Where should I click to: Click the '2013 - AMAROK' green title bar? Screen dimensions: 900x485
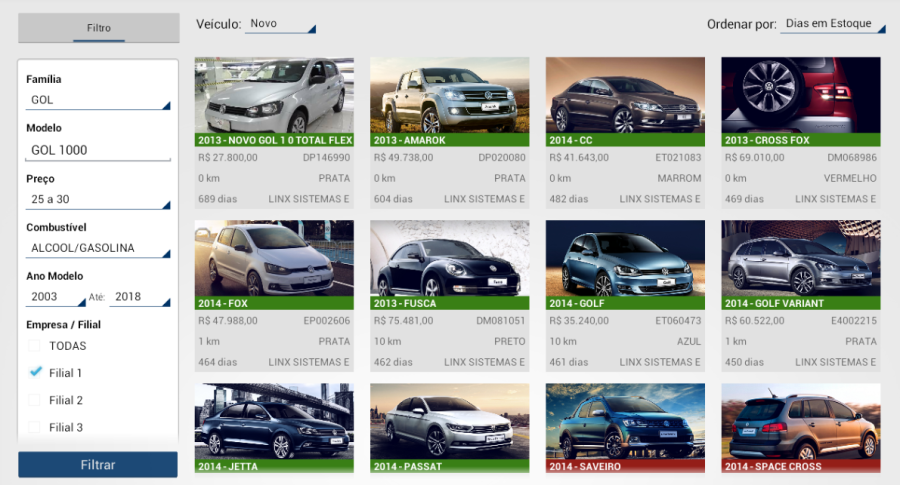450,140
